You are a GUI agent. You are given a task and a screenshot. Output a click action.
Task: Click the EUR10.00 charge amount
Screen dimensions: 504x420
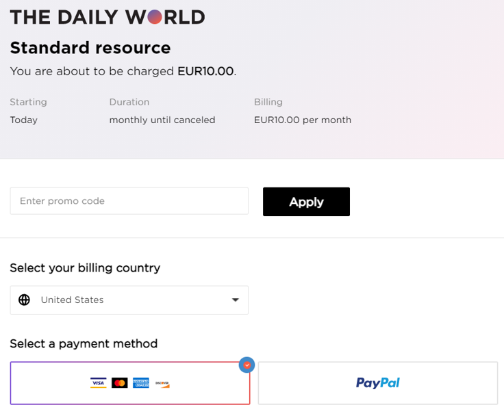point(205,71)
